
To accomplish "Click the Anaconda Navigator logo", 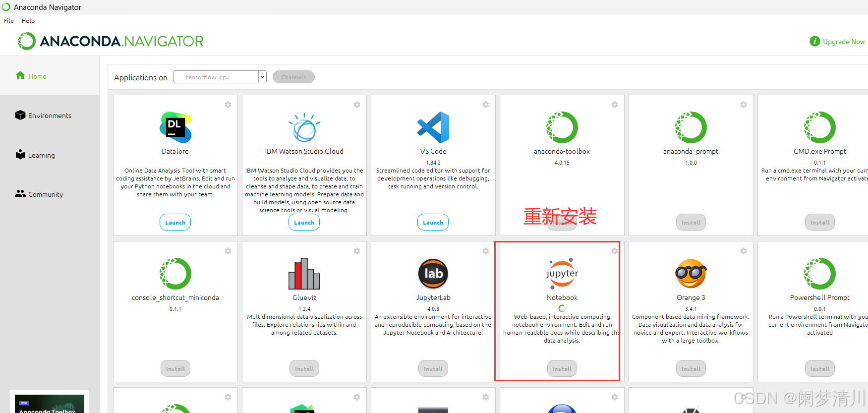I will pyautogui.click(x=110, y=41).
